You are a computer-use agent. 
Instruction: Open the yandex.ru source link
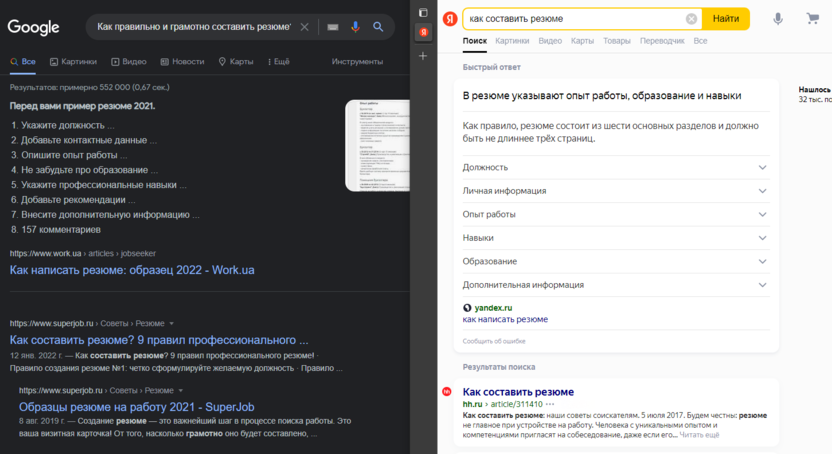(x=493, y=308)
